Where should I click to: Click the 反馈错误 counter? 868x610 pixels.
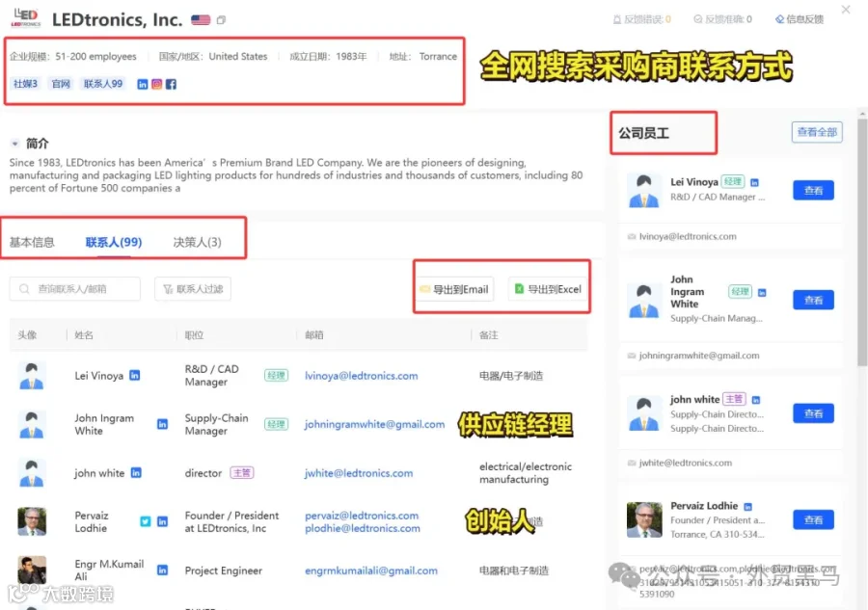(x=641, y=19)
